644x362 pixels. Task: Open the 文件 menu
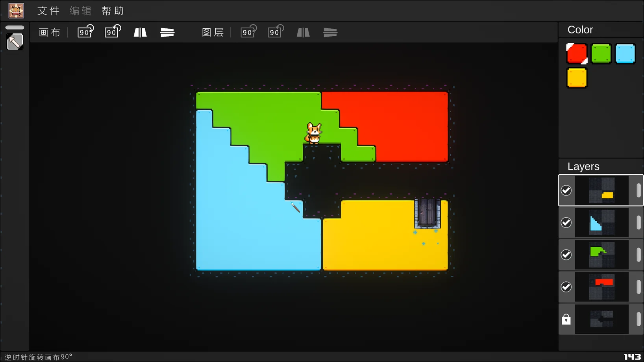click(x=48, y=11)
